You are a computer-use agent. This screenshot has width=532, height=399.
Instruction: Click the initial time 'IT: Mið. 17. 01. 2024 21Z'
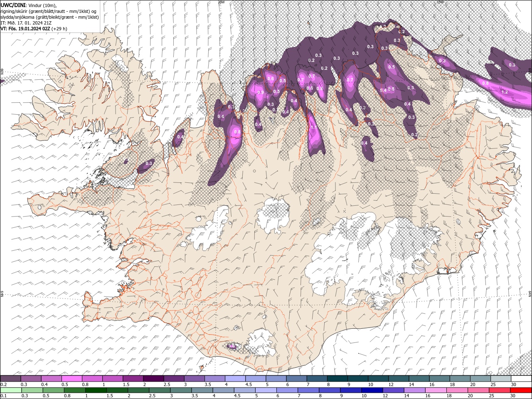[27, 23]
